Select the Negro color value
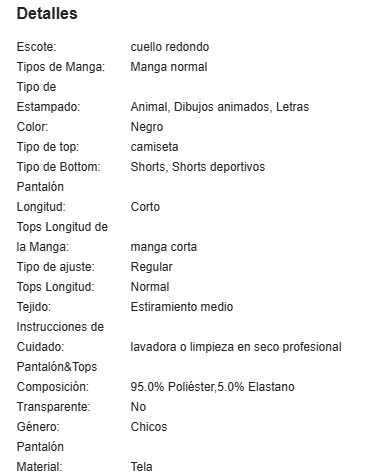381x475 pixels. tap(147, 127)
